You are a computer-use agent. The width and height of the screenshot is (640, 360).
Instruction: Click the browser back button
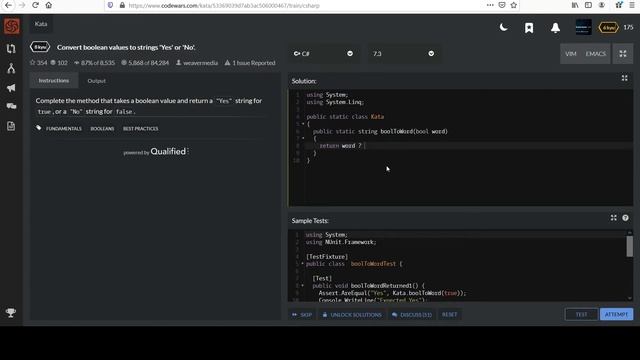(x=8, y=5)
